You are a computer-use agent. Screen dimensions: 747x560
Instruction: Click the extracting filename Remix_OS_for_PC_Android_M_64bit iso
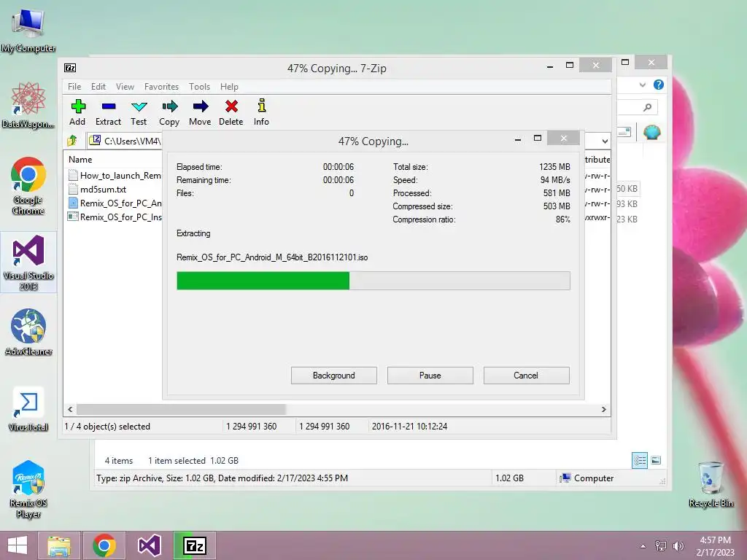click(x=272, y=257)
